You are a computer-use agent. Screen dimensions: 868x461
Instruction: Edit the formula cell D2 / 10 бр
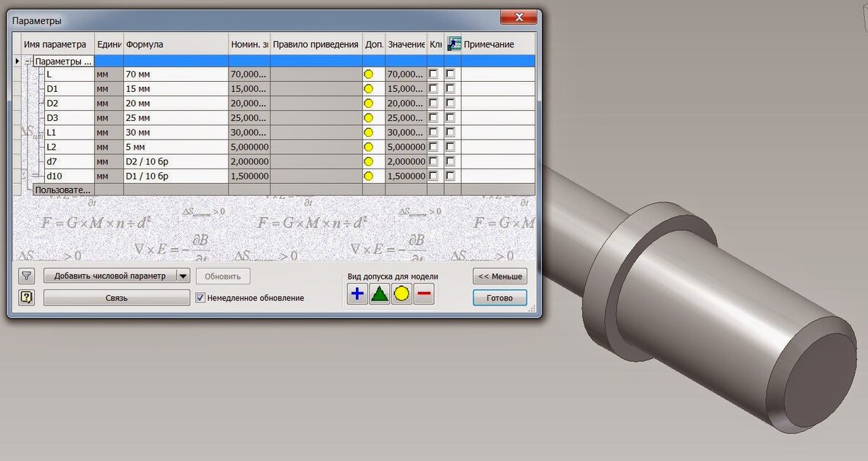pyautogui.click(x=176, y=161)
